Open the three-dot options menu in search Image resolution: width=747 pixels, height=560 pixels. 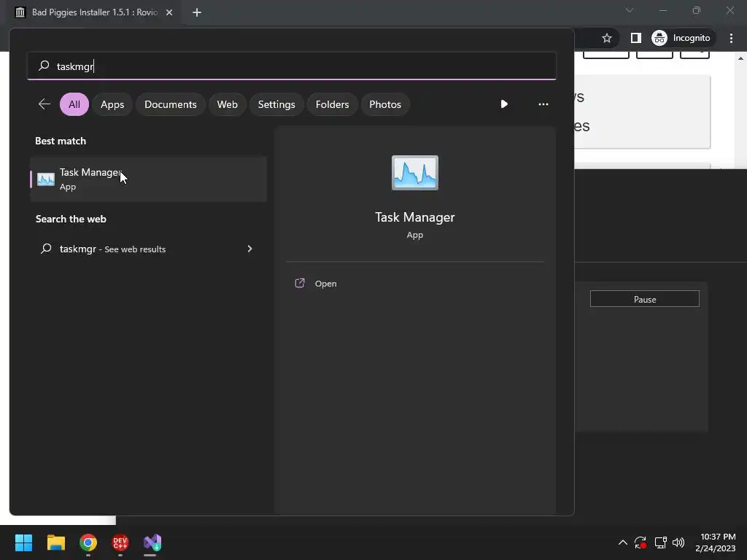tap(543, 104)
